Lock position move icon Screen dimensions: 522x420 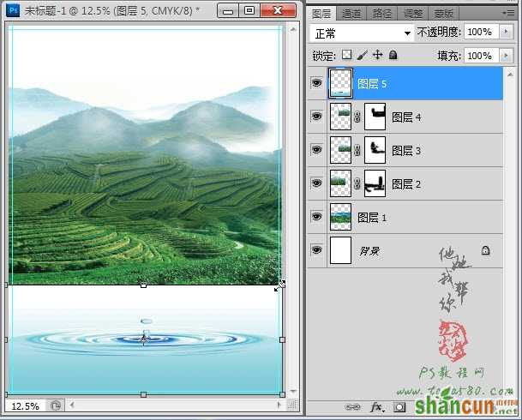(x=377, y=55)
